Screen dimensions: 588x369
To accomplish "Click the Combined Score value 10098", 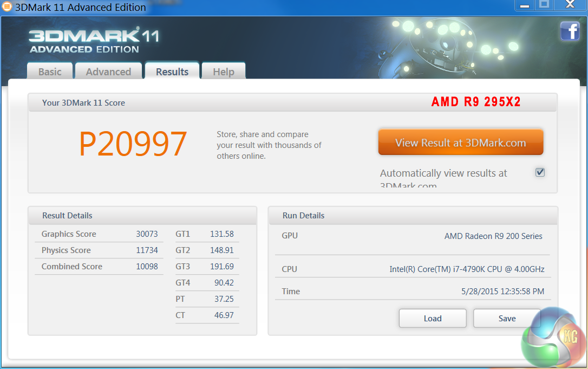I will (x=147, y=266).
